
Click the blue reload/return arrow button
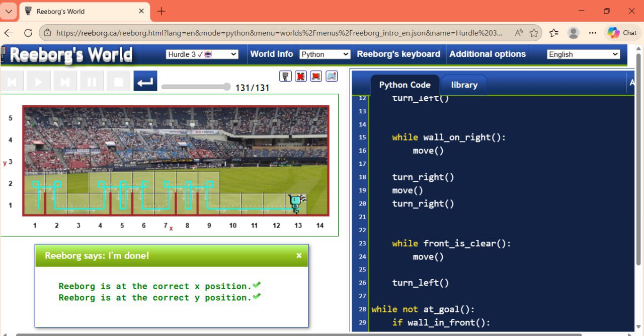pos(145,81)
